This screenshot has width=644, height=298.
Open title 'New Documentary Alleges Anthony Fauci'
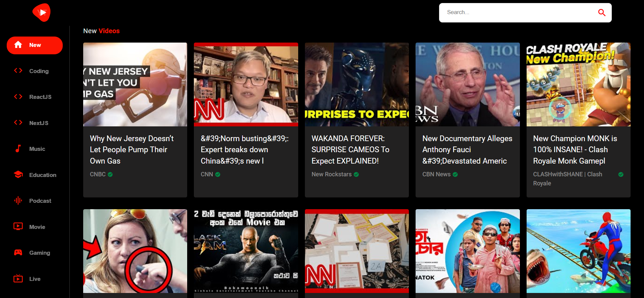point(467,150)
